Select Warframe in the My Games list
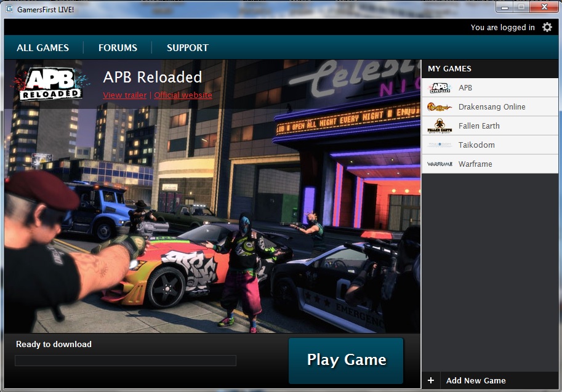This screenshot has height=392, width=562. 475,164
